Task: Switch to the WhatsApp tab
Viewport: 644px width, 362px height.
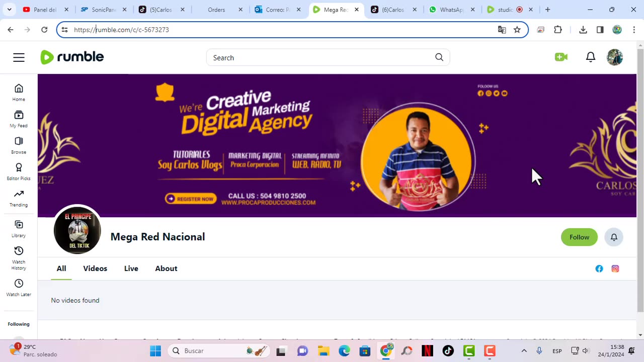Action: [451, 10]
